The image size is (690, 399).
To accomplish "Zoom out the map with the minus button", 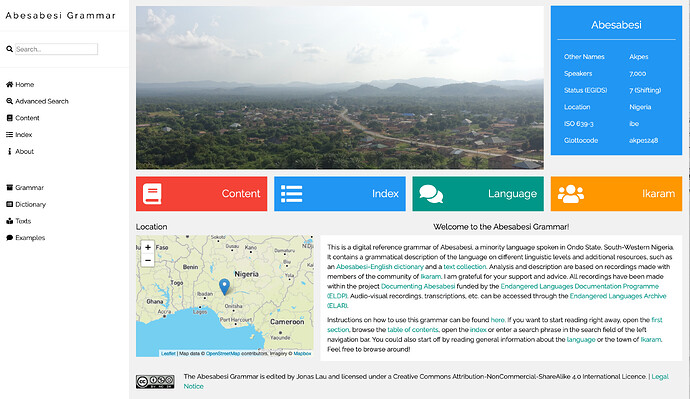I will point(148,260).
